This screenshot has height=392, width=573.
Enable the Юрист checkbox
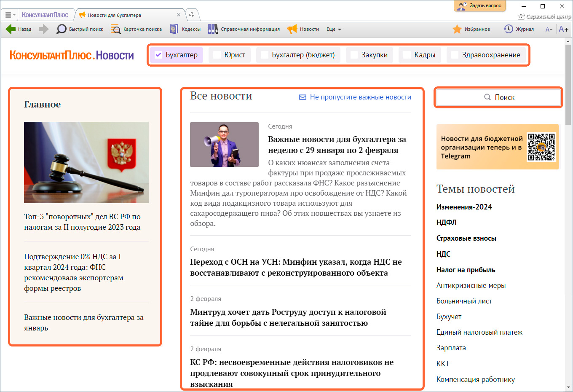point(217,55)
